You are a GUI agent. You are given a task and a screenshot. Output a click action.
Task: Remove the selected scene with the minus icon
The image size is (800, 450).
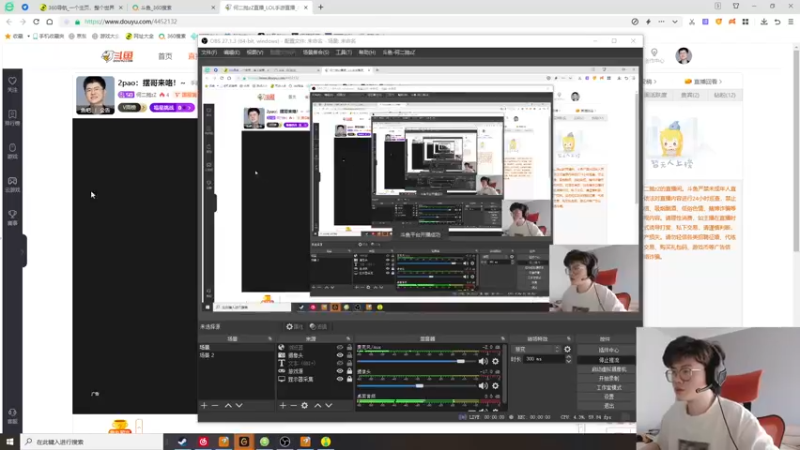pos(215,406)
